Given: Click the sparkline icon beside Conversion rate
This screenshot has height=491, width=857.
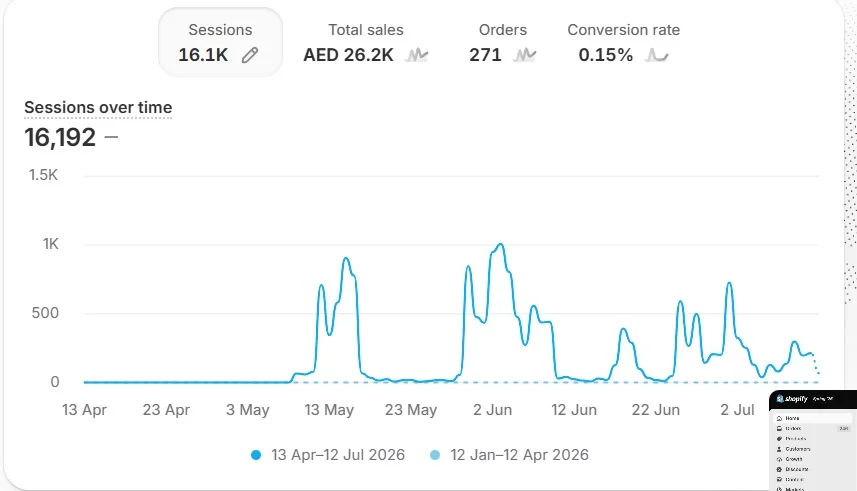Looking at the screenshot, I should [x=656, y=55].
